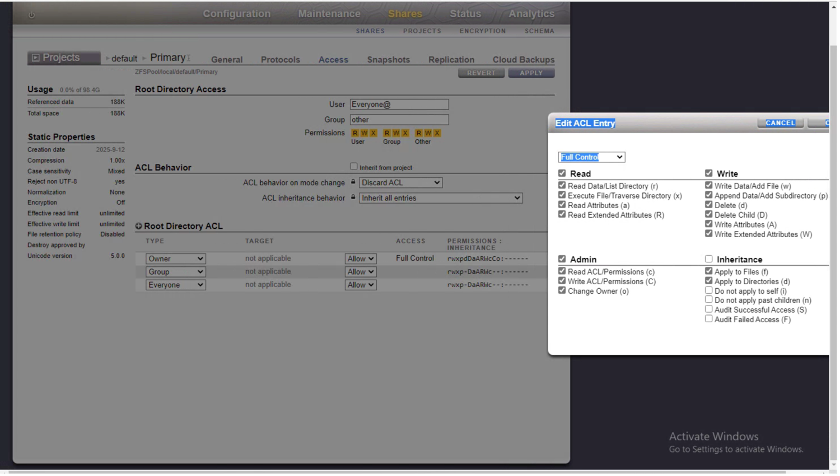Click the lock icon beside ACL behavior on mode change

click(353, 182)
